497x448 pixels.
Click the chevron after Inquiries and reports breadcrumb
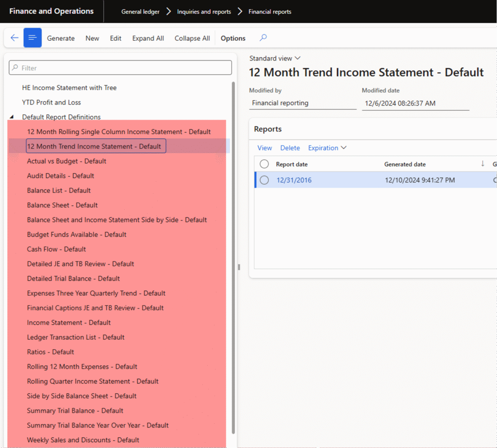point(240,12)
